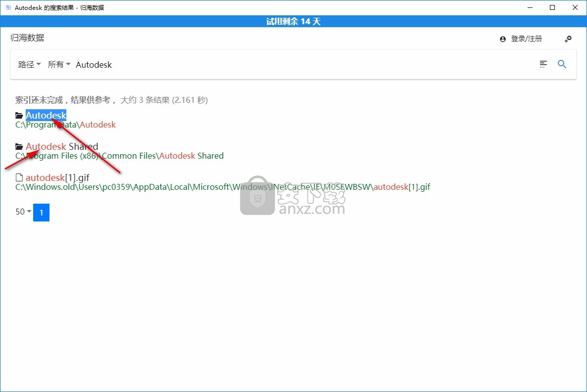Expand the 路径 search type dropdown
Screen dimensions: 587x392
point(29,64)
